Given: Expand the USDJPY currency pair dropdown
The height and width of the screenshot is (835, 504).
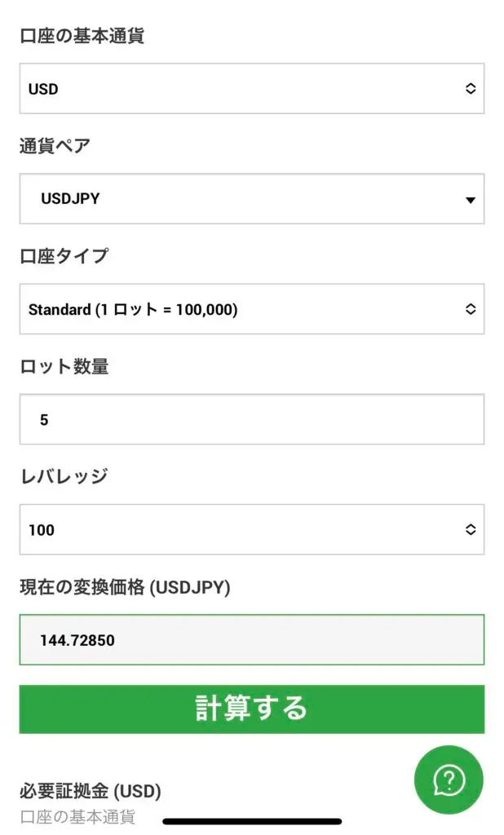Looking at the screenshot, I should (x=245, y=199).
